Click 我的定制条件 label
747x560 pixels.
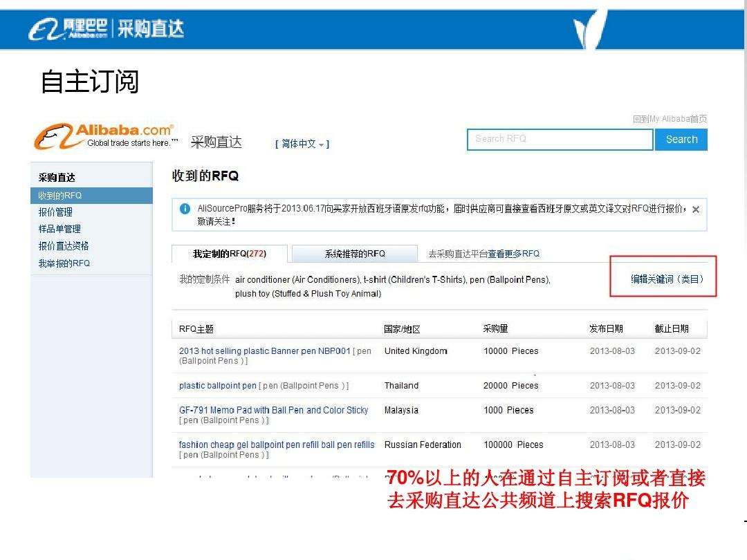204,279
